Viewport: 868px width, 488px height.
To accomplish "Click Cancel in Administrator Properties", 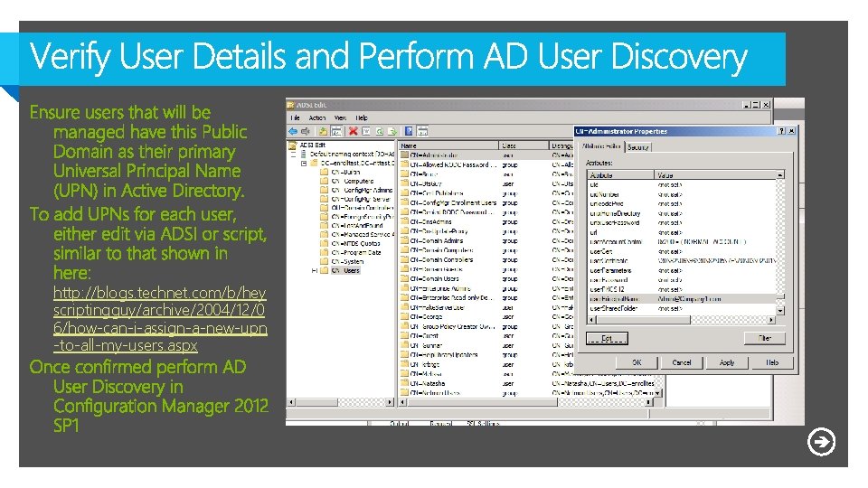I will click(x=682, y=363).
